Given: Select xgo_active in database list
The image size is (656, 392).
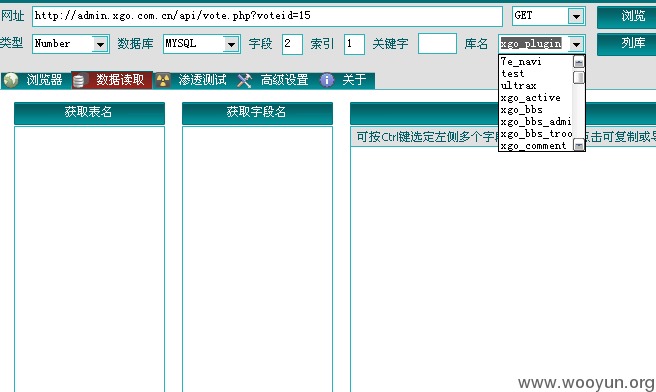Looking at the screenshot, I should pos(536,98).
